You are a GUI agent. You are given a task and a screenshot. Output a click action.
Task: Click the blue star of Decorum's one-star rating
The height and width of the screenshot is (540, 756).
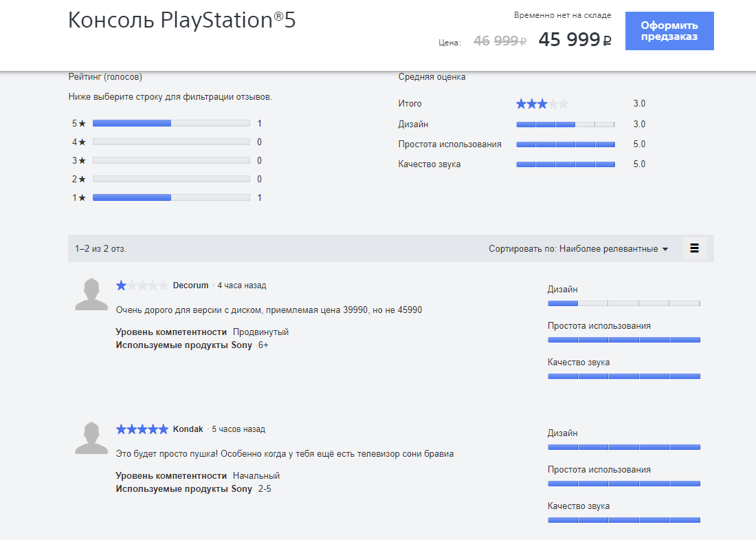(120, 285)
